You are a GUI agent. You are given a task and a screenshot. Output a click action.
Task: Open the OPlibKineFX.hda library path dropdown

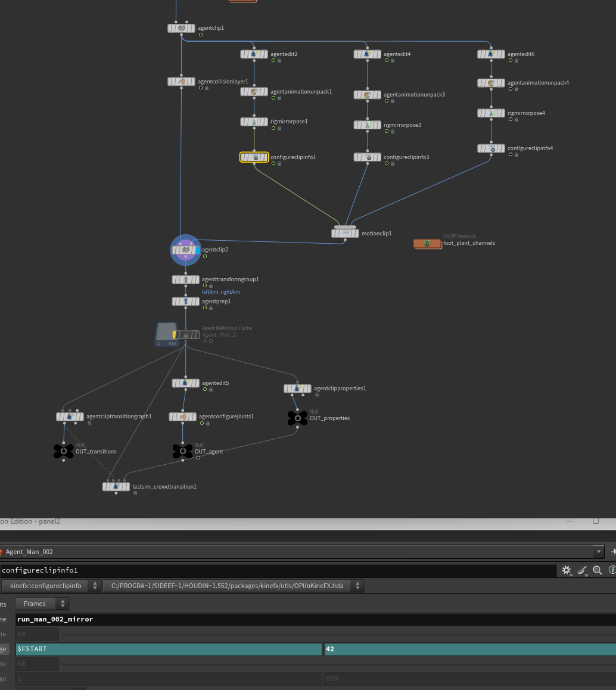[233, 586]
